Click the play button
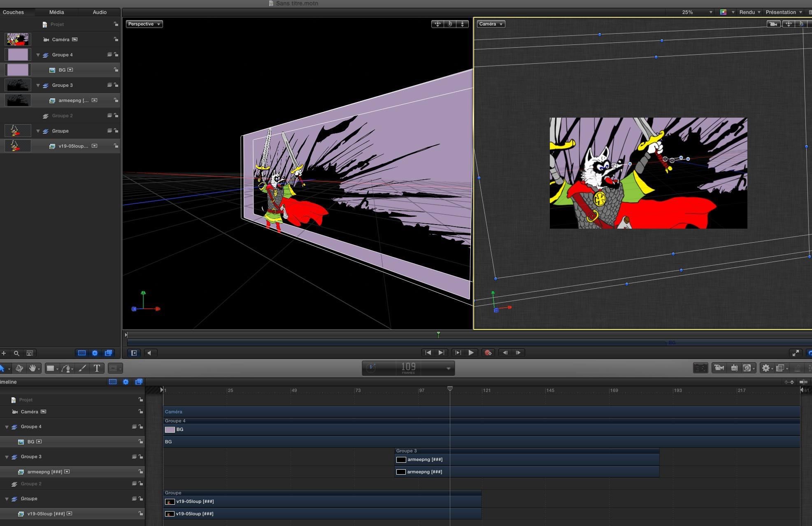Screen dimensions: 812x526 pos(471,352)
